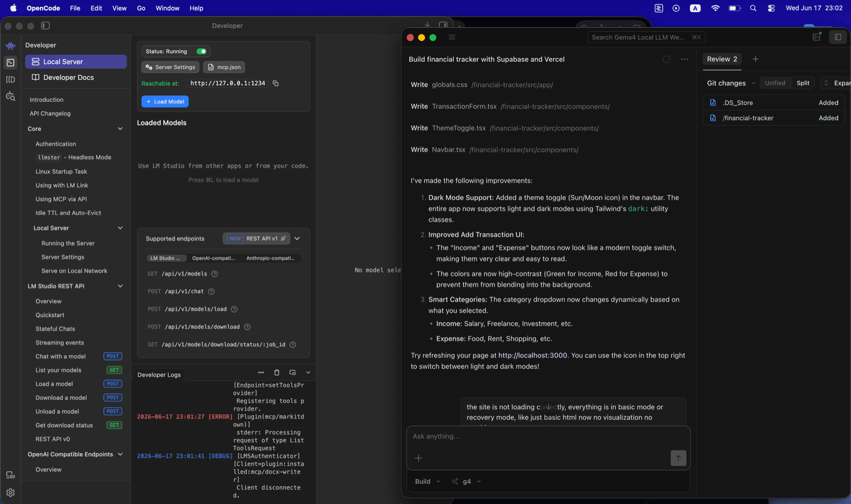Open Control Center in the menu bar
Viewport: 851px width, 504px height.
point(771,8)
